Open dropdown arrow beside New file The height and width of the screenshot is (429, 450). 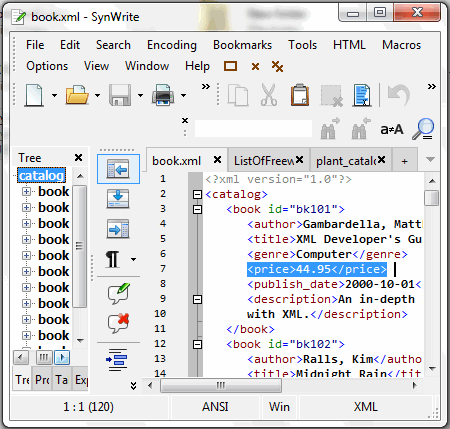tap(54, 96)
